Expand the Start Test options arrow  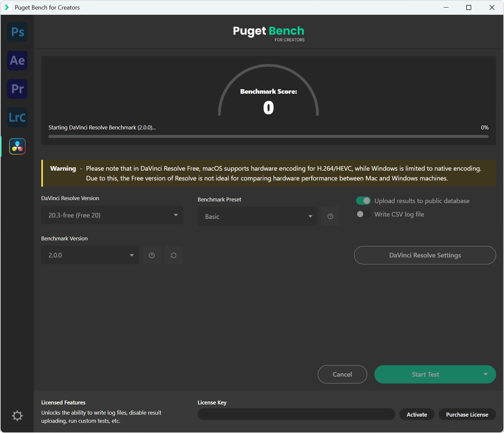tap(486, 374)
